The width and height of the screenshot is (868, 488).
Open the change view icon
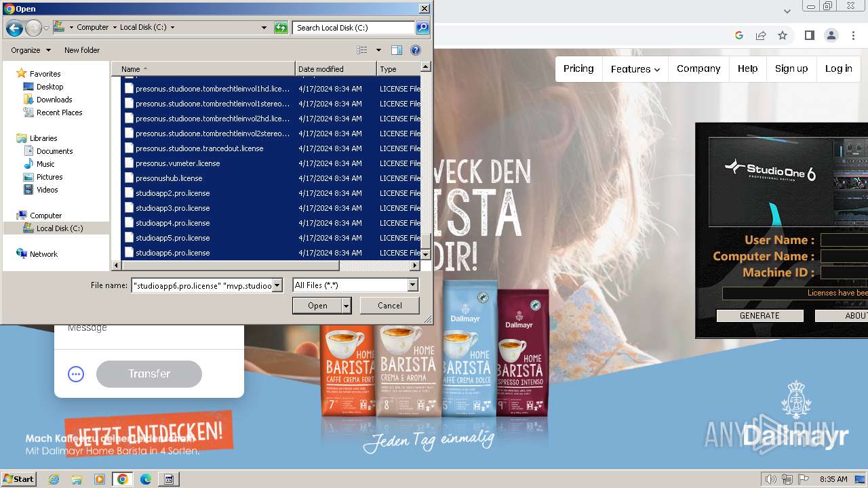362,50
